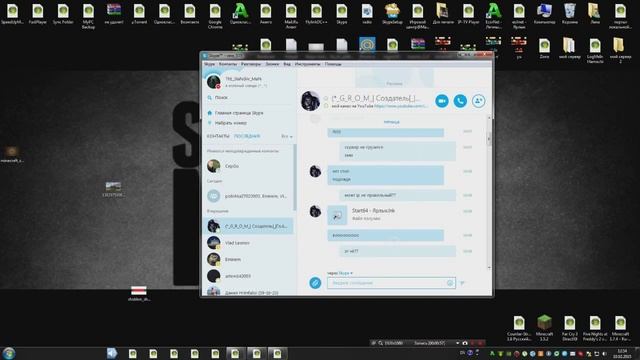
Task: Open the Sync Folder desktop shortcut
Action: click(63, 13)
